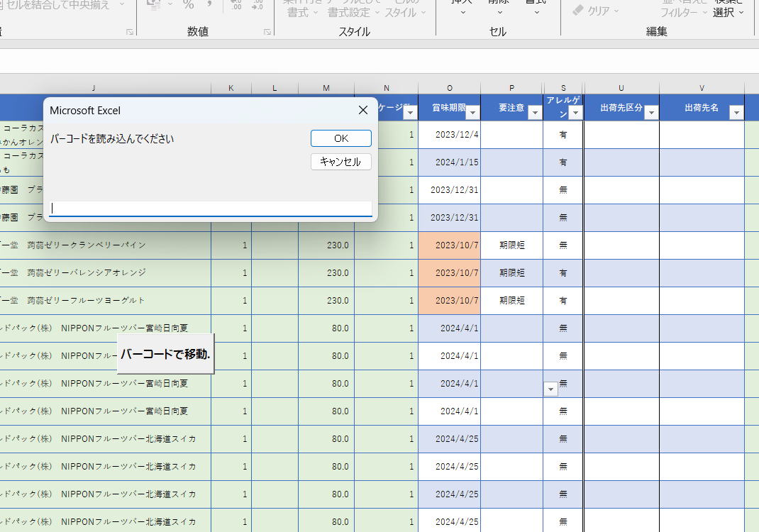Click OK in the barcode dialog
Viewport: 759px width, 532px height.
tap(340, 138)
